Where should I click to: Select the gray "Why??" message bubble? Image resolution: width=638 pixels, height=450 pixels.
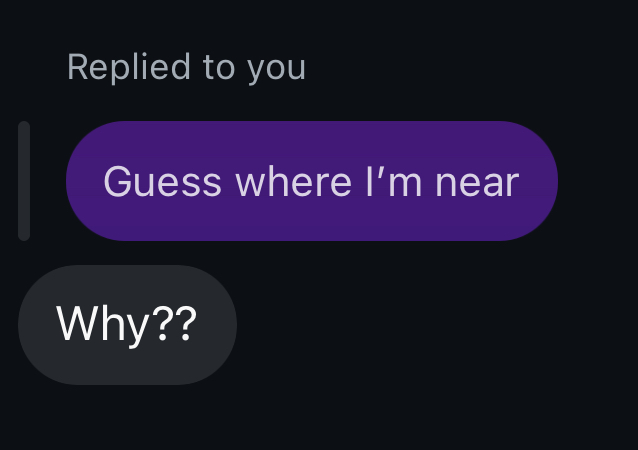click(x=127, y=325)
